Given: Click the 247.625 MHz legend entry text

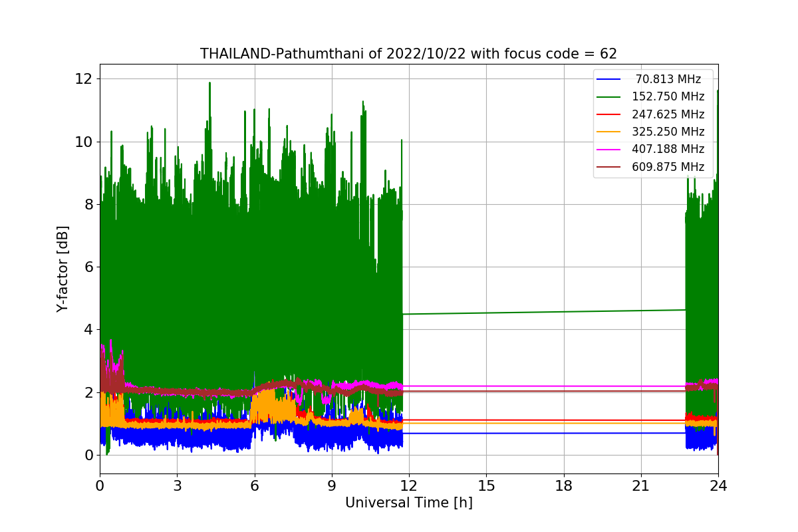Looking at the screenshot, I should point(668,114).
